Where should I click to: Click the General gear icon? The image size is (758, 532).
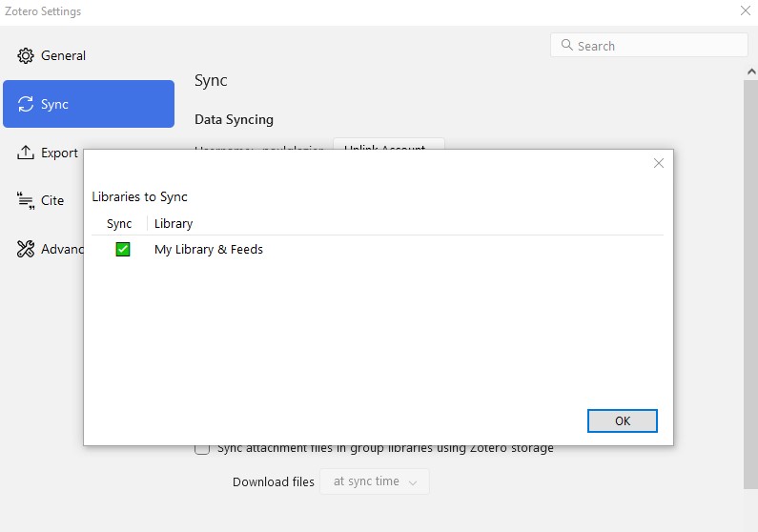pyautogui.click(x=26, y=55)
